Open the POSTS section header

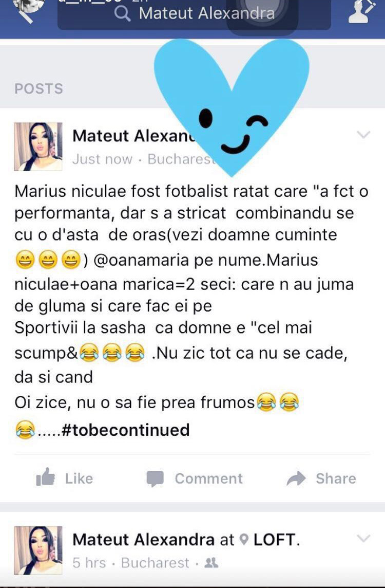[x=39, y=89]
